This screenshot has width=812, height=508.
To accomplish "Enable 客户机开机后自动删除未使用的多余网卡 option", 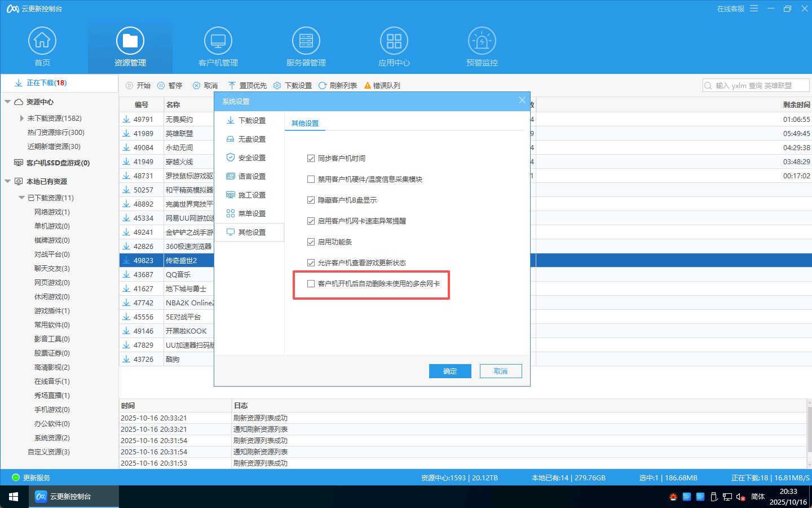I will click(311, 284).
